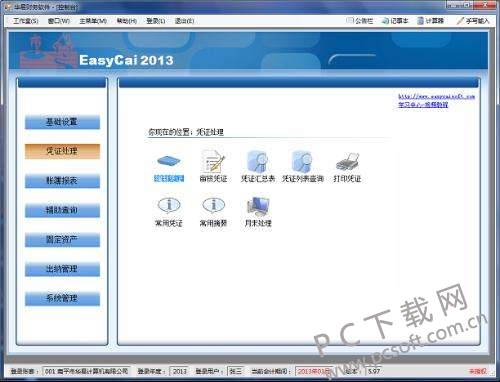Click the login user 张三 field
The height and width of the screenshot is (382, 500).
[x=235, y=371]
